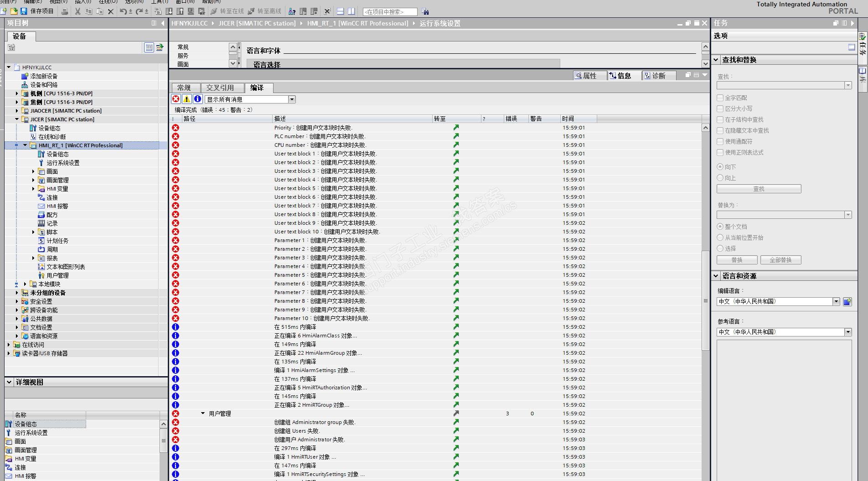Image resolution: width=868 pixels, height=481 pixels.
Task: Switch to the 常规 tab in inspector
Action: coord(186,88)
